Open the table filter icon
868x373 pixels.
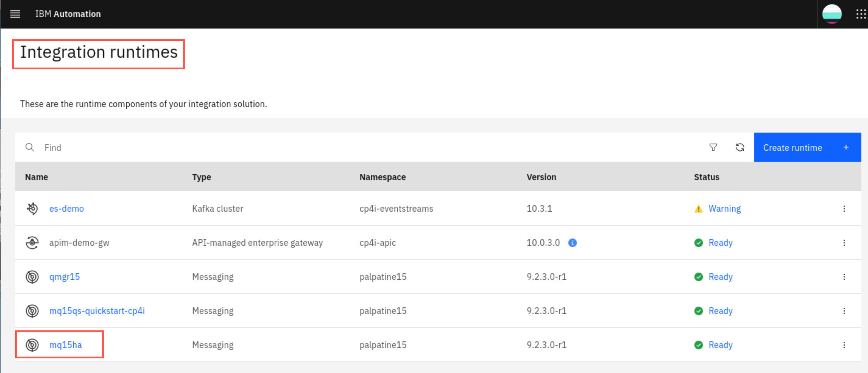(713, 148)
